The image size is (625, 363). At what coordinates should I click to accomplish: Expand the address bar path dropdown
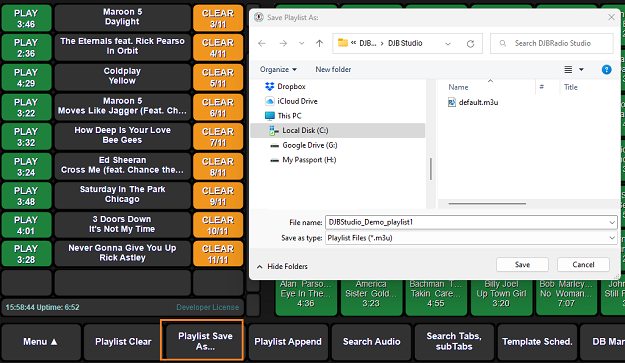448,43
